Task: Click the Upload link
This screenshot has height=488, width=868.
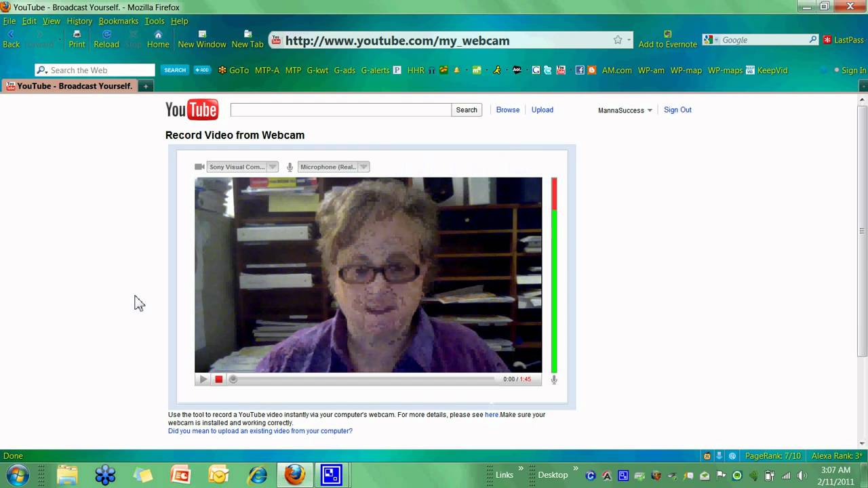Action: point(542,110)
